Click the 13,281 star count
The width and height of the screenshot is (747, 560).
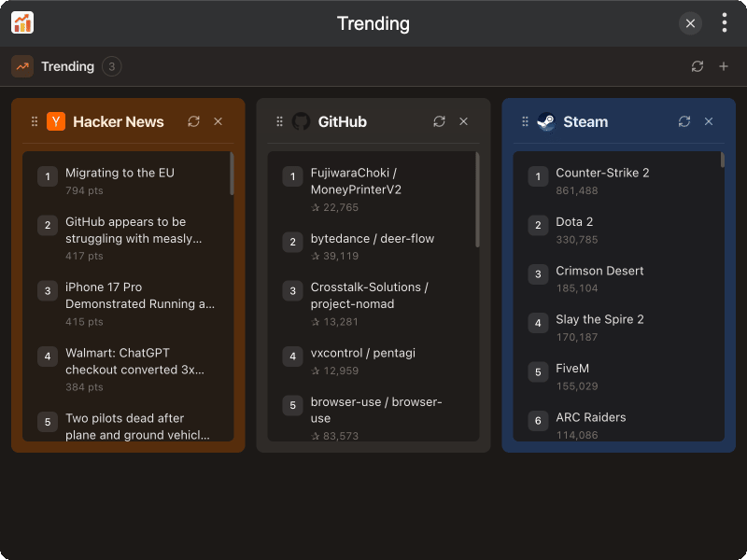(335, 321)
